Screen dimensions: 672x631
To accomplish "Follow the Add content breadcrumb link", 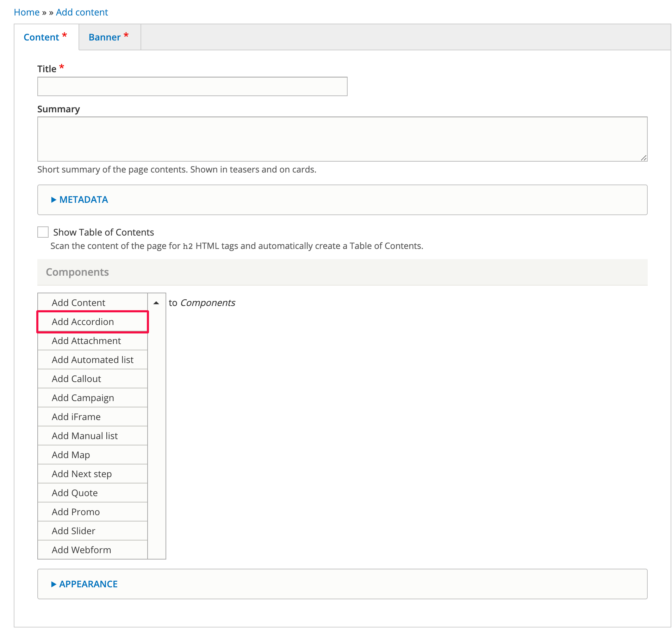I will pos(82,12).
